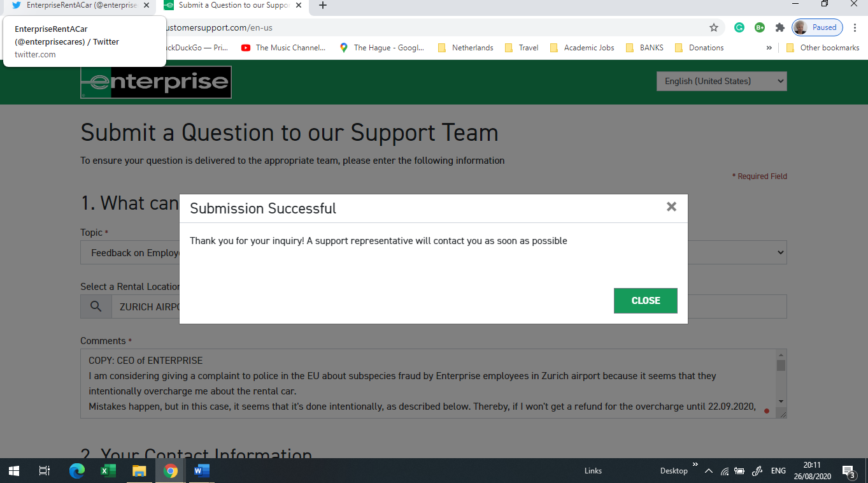Expand hidden bookmarks with the chevron arrow

(769, 47)
